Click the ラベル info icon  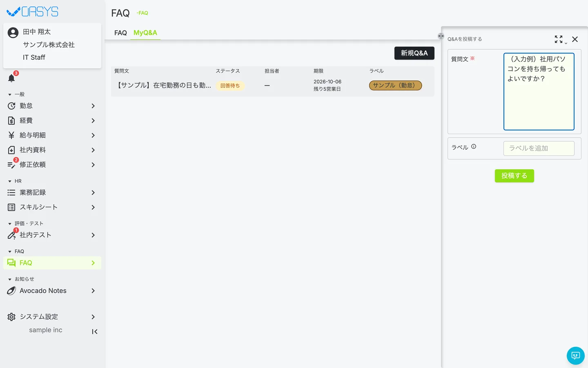[x=474, y=147]
